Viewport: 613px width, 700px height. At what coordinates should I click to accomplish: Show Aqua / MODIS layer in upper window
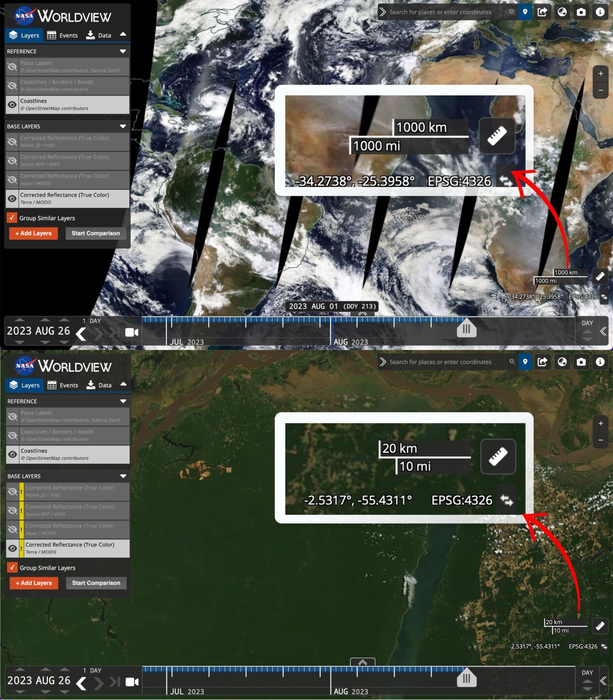click(12, 179)
